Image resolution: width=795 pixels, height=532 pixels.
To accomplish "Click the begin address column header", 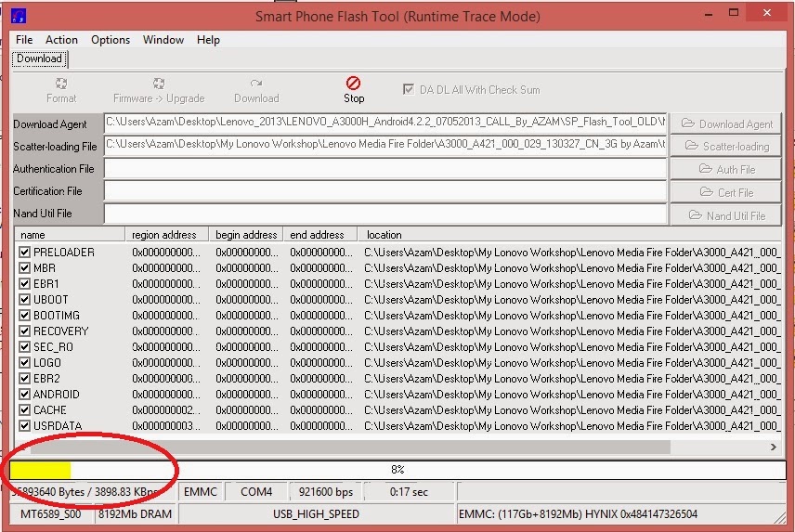I will point(246,235).
